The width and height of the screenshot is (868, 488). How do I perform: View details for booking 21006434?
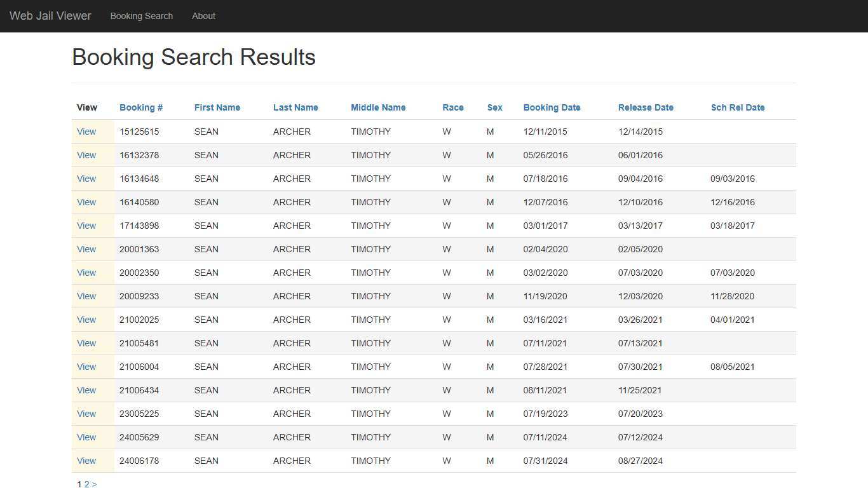pyautogui.click(x=86, y=390)
